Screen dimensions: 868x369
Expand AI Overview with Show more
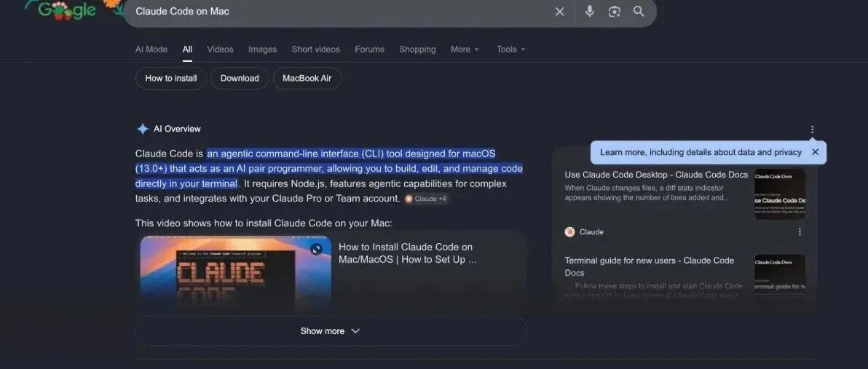331,331
